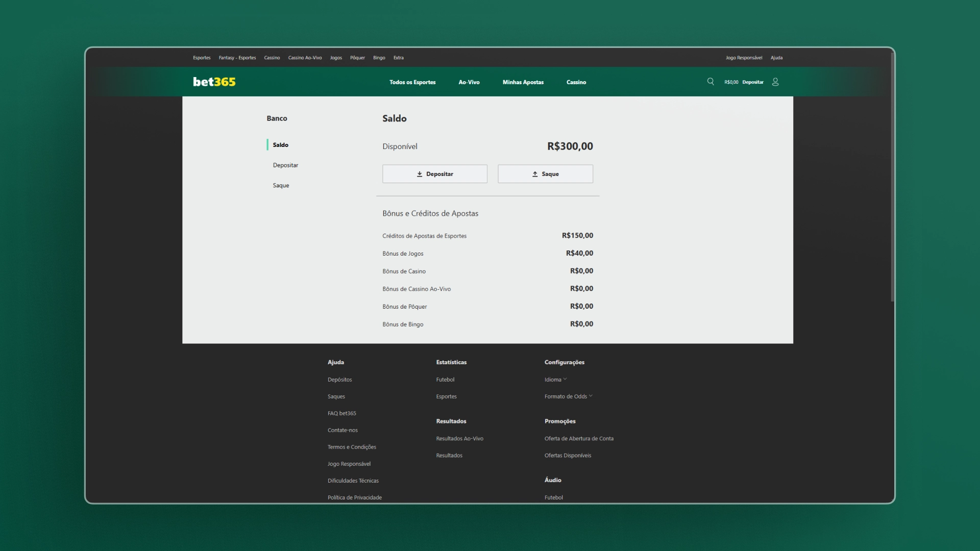Click the R$40,00 bonus value
Screen dimensions: 980x551
pyautogui.click(x=579, y=253)
